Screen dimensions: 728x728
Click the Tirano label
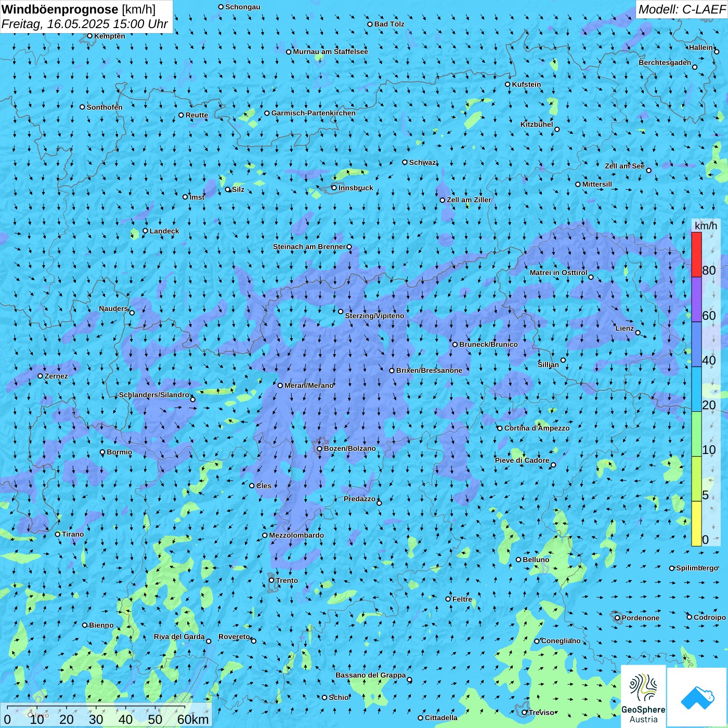(x=73, y=534)
